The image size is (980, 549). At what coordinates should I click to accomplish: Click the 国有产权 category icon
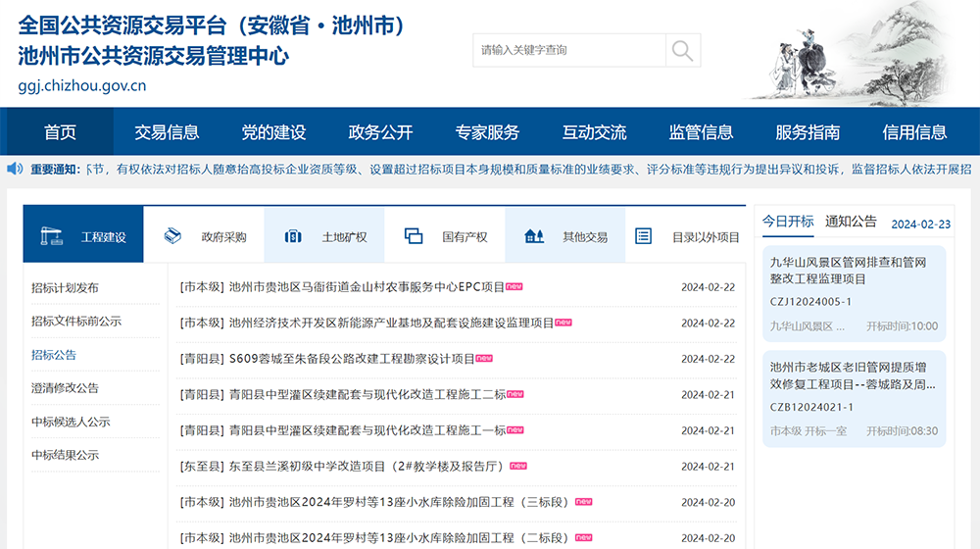coord(413,236)
